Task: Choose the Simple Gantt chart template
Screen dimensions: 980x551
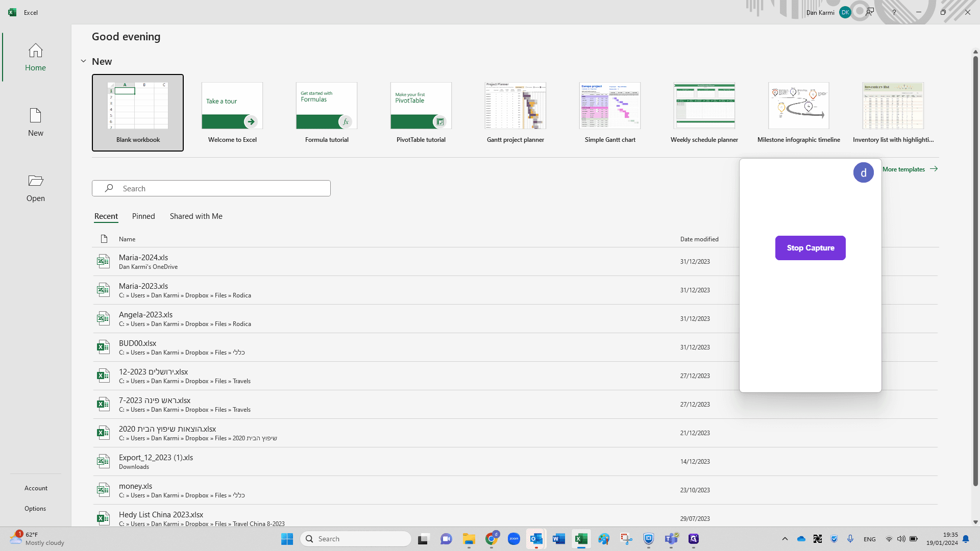Action: coord(610,113)
